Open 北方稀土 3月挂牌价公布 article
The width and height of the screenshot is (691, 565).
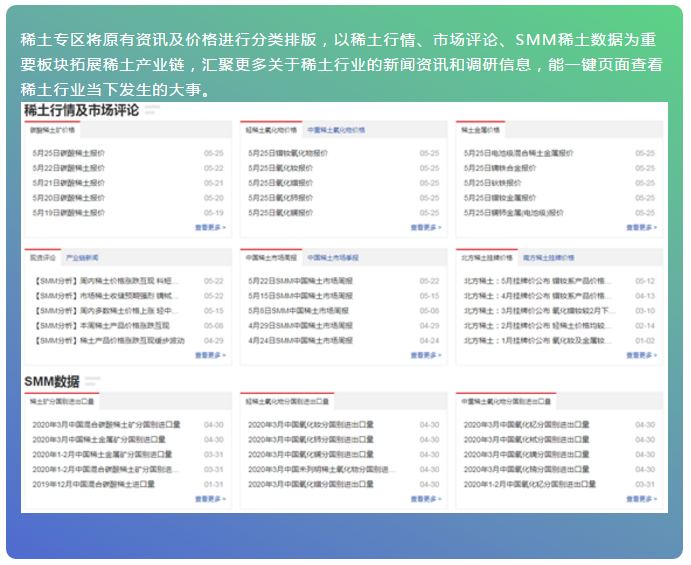(539, 311)
